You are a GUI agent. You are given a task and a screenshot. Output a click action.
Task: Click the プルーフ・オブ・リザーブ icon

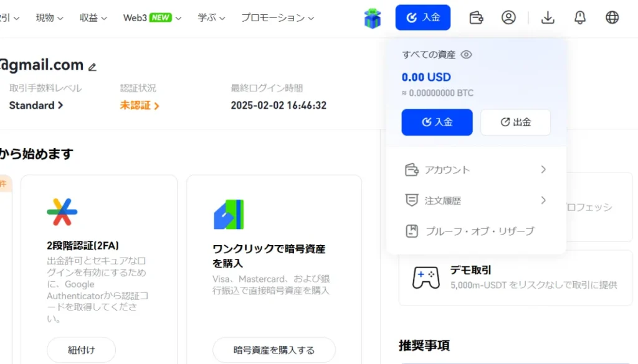click(x=412, y=231)
